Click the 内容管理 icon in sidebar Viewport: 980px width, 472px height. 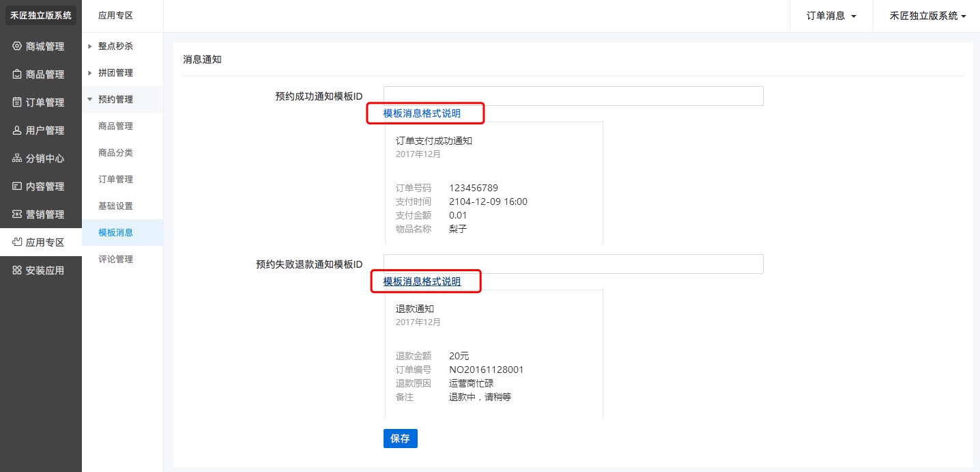click(x=17, y=186)
